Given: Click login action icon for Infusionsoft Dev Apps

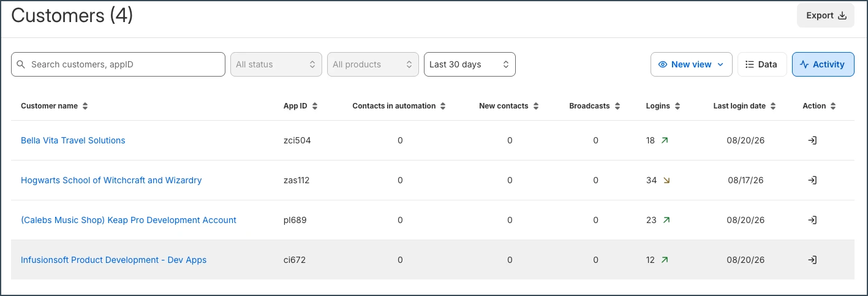Looking at the screenshot, I should (812, 260).
